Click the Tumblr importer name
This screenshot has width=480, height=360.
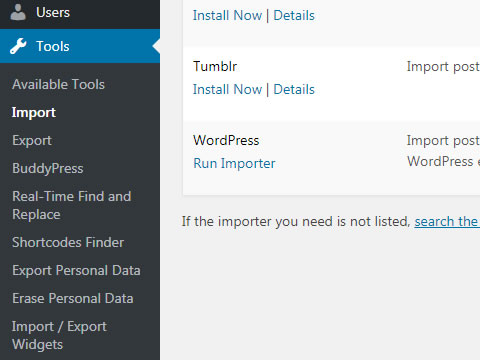point(215,66)
